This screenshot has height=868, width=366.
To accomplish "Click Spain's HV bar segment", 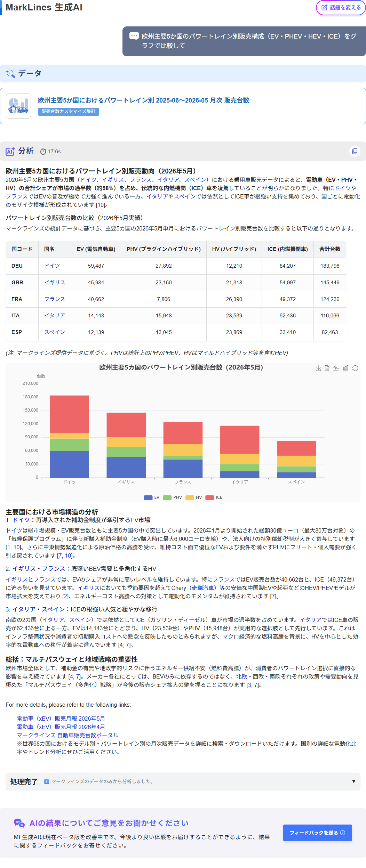I will (x=296, y=461).
